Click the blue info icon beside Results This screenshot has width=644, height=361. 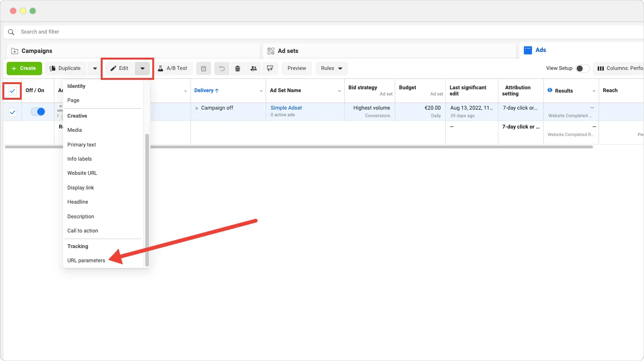[550, 90]
